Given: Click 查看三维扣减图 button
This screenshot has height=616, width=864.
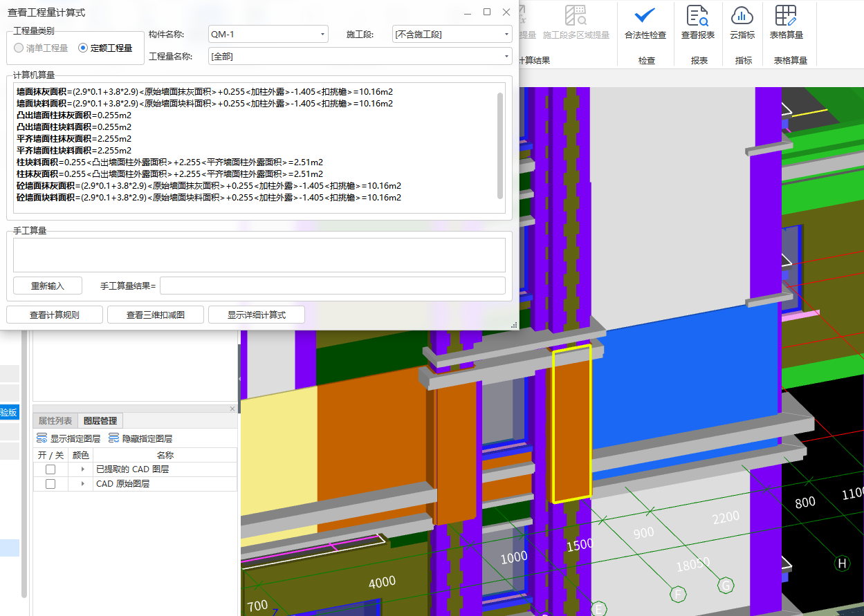Looking at the screenshot, I should click(x=156, y=315).
